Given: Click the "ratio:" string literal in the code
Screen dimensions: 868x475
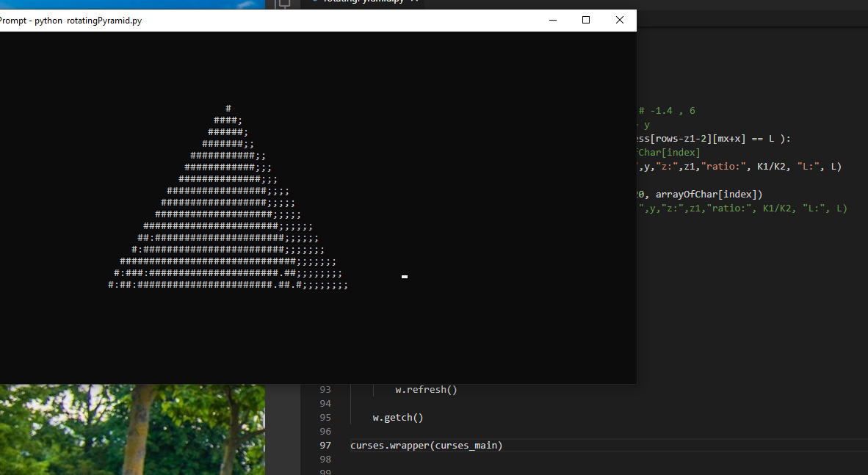Looking at the screenshot, I should click(x=722, y=166).
